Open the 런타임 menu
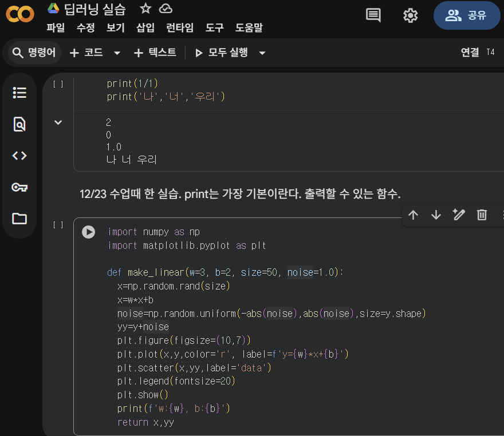 click(x=179, y=27)
